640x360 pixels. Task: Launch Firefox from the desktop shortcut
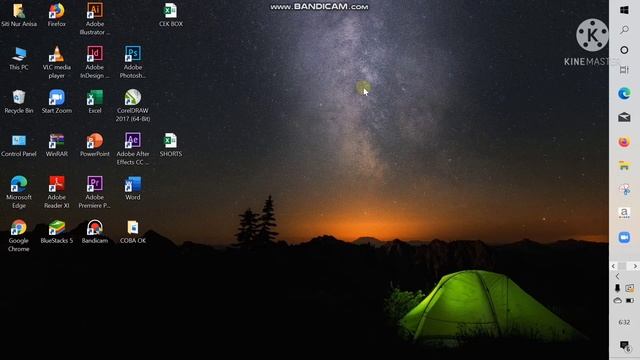(x=57, y=15)
